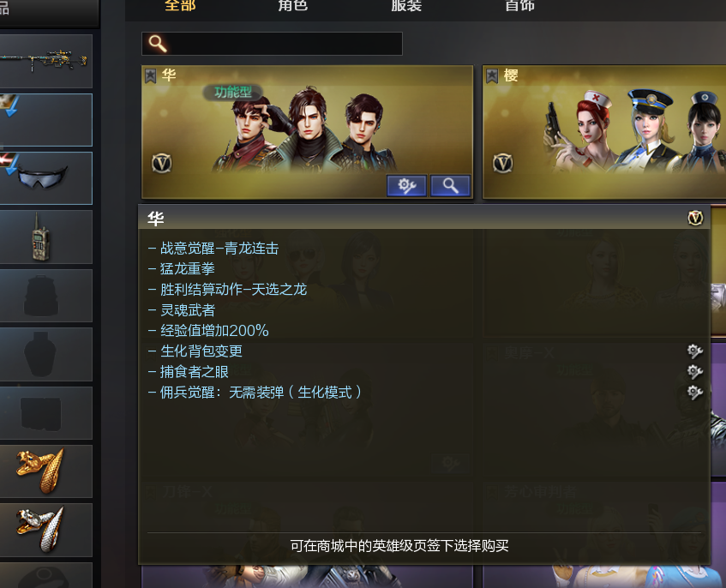The image size is (726, 588).
Task: Click the settings gear button on 华 card
Action: point(406,186)
